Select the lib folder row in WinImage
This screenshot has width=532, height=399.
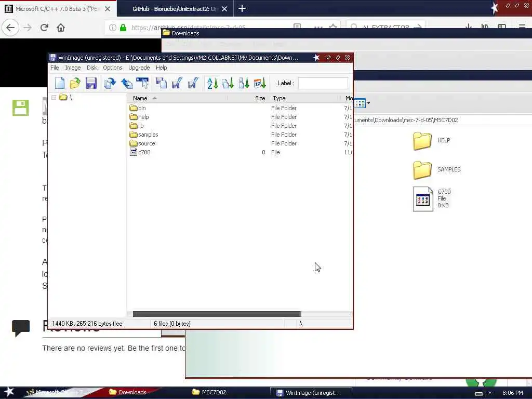click(x=240, y=126)
